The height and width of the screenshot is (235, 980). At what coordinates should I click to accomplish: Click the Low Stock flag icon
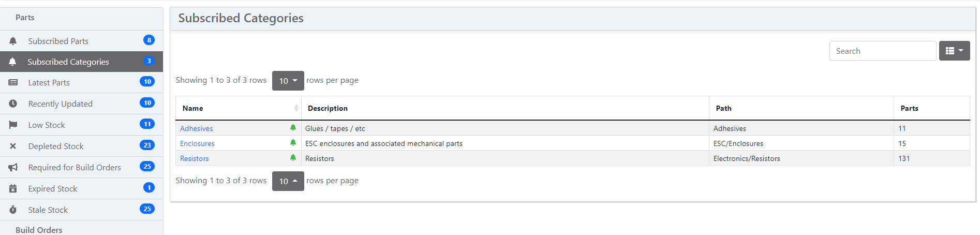[x=13, y=125]
